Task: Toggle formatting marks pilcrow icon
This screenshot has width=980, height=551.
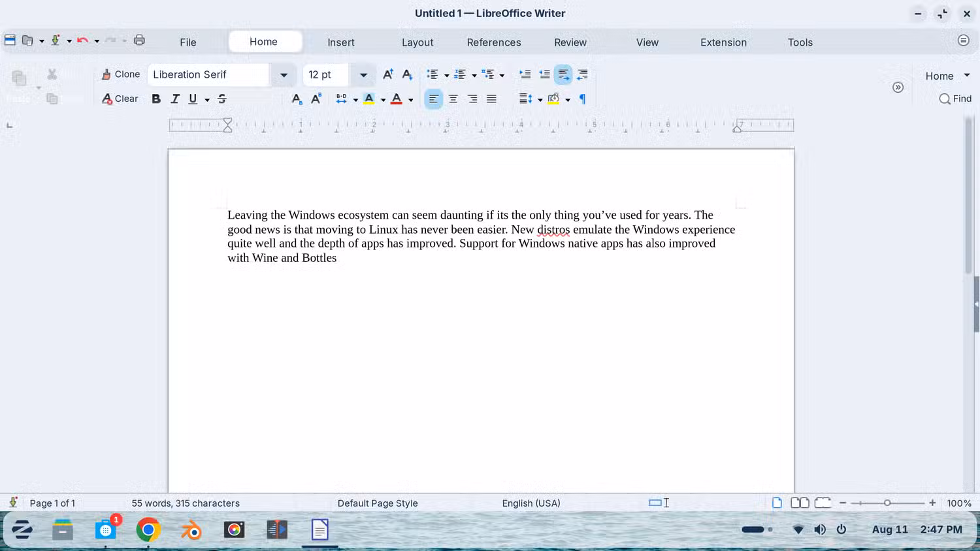Action: tap(582, 99)
